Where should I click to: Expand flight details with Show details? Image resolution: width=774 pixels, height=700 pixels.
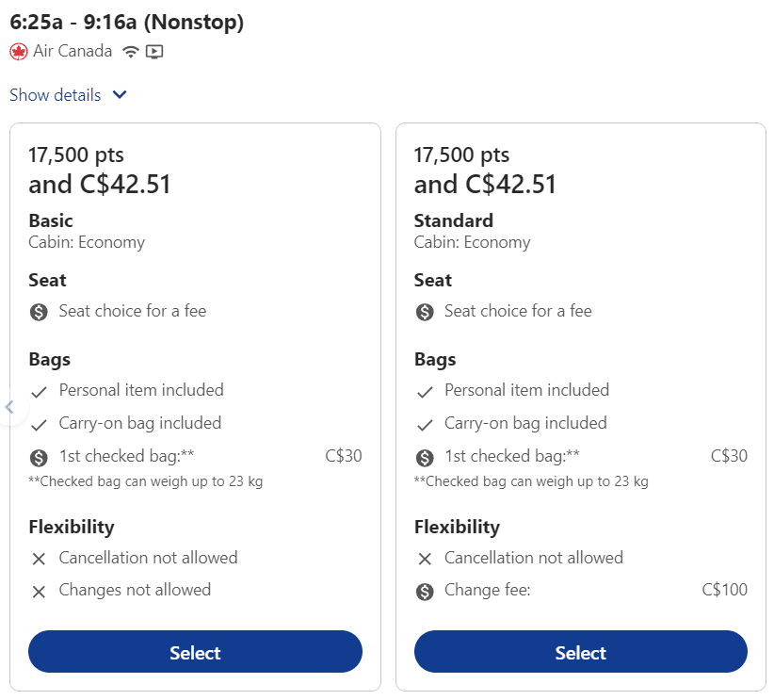[56, 95]
